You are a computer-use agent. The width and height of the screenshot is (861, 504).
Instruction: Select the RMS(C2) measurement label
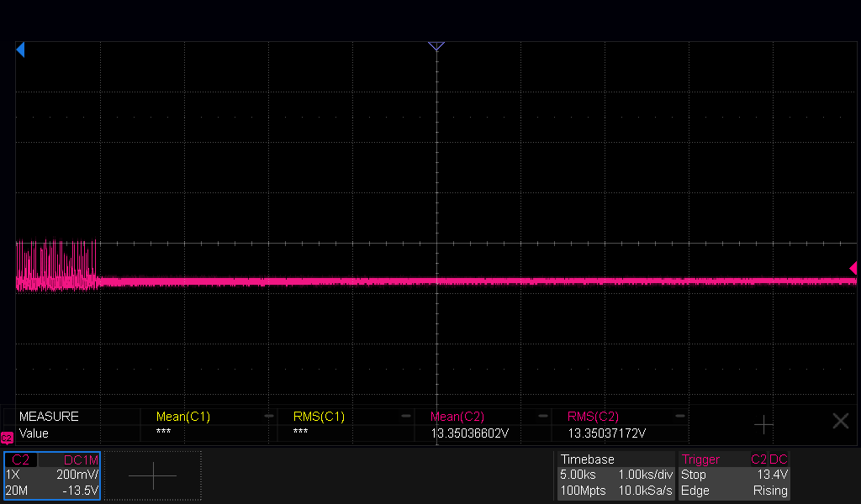(x=593, y=417)
